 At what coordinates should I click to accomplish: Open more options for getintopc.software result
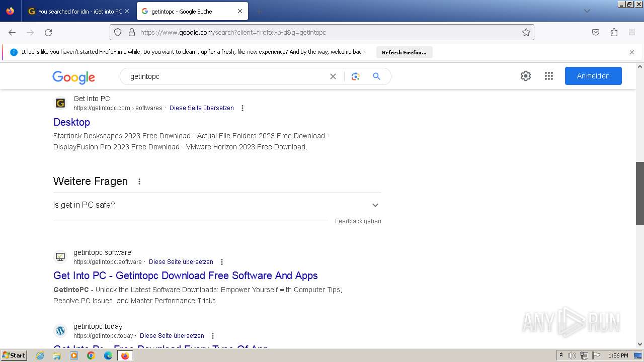[222, 262]
